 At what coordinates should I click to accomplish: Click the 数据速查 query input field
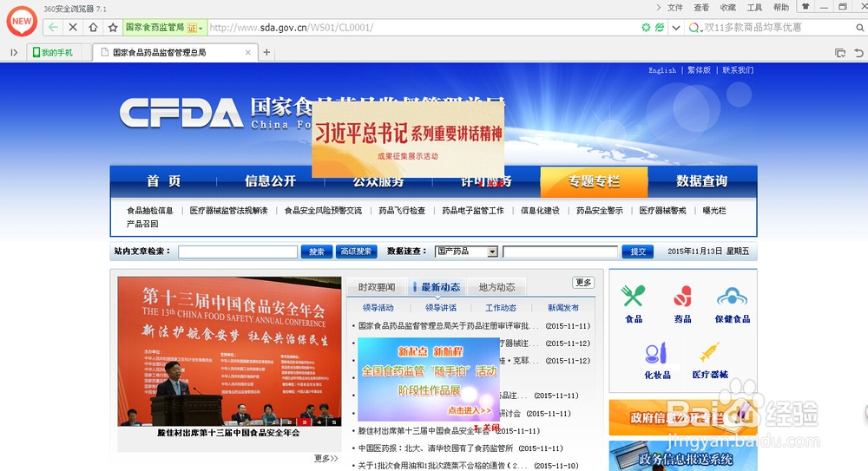point(560,252)
